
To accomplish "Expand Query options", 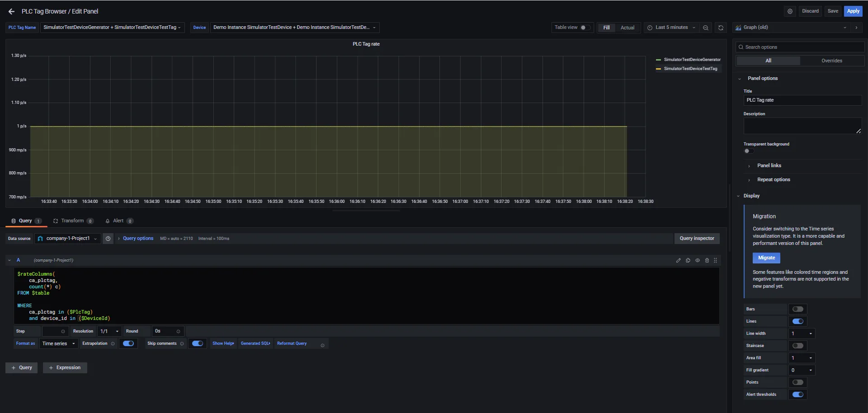I will point(138,239).
